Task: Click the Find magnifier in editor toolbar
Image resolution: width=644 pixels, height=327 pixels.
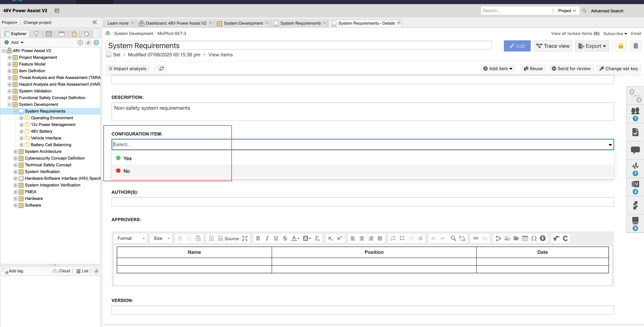Action: coord(453,238)
